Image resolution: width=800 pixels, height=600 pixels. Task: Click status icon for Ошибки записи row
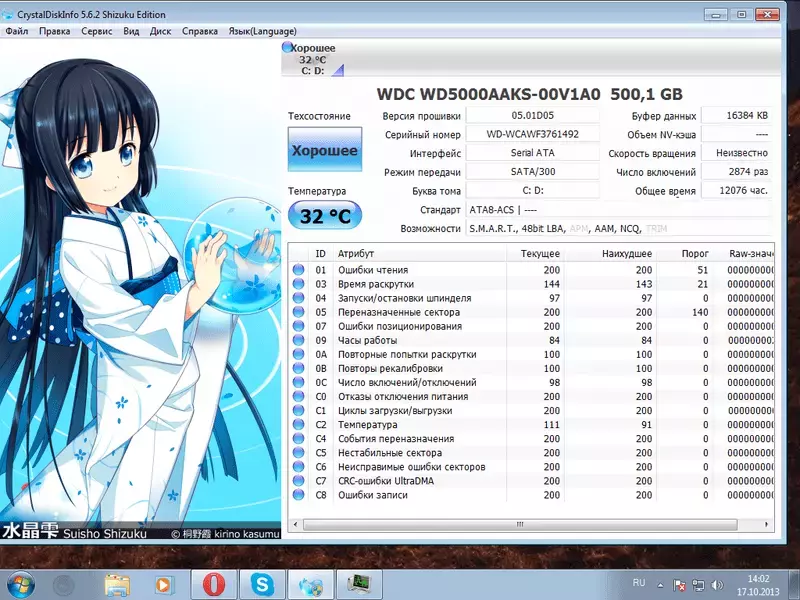click(298, 495)
